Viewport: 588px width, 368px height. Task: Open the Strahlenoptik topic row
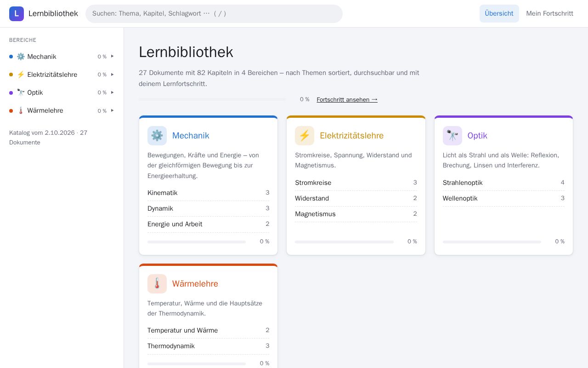tap(503, 183)
